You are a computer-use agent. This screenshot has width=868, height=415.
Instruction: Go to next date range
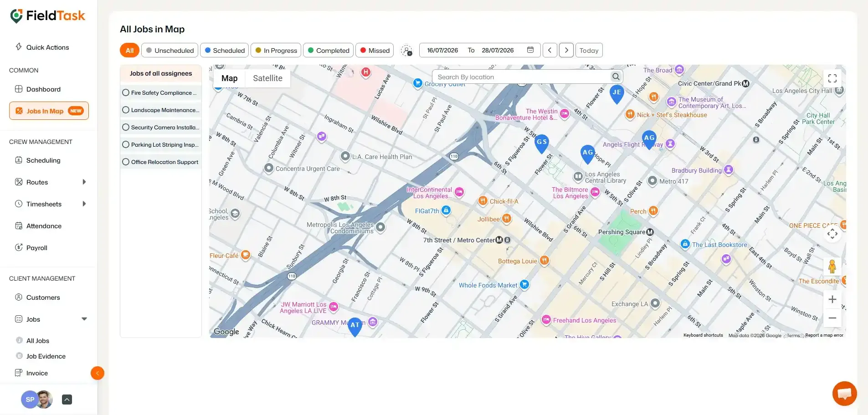[x=566, y=50]
